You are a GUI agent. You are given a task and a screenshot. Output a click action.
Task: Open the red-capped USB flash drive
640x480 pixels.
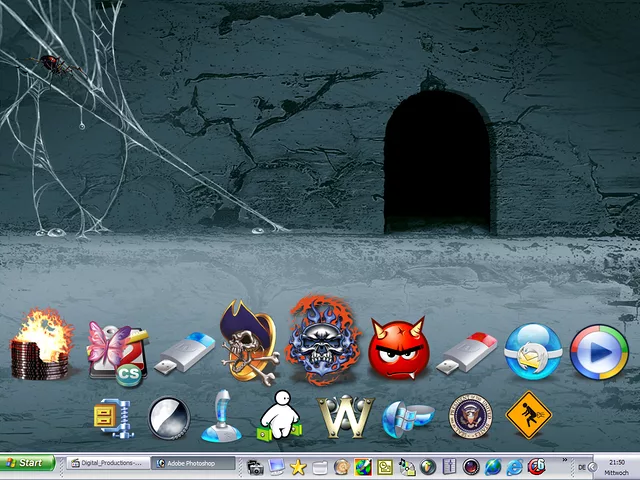pyautogui.click(x=468, y=351)
